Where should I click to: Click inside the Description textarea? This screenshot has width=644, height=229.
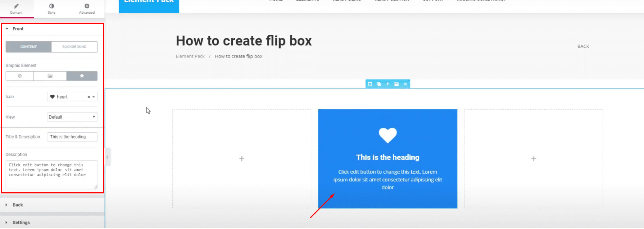[51, 174]
